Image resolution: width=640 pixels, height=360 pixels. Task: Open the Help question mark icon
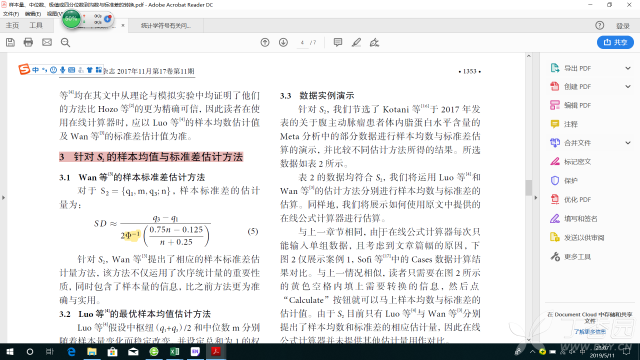[599, 25]
